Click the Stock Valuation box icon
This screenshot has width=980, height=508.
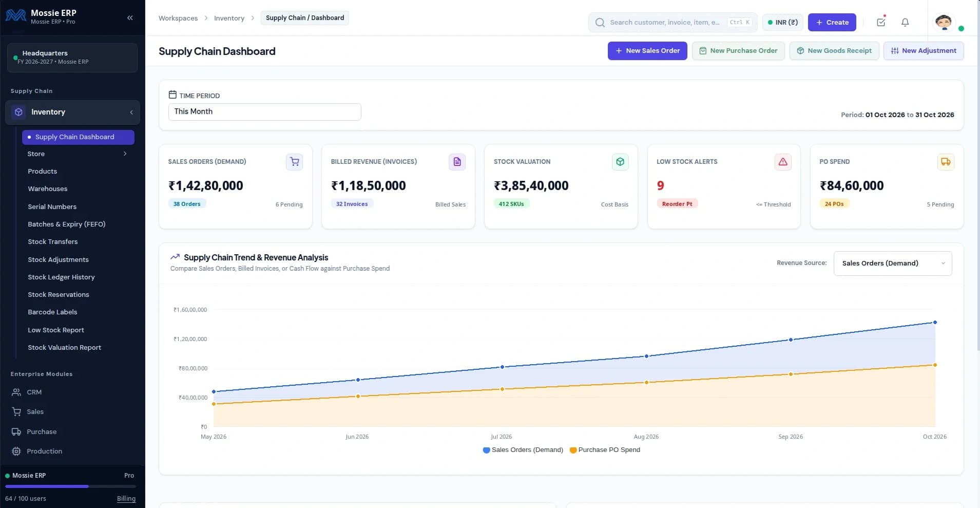click(x=620, y=162)
